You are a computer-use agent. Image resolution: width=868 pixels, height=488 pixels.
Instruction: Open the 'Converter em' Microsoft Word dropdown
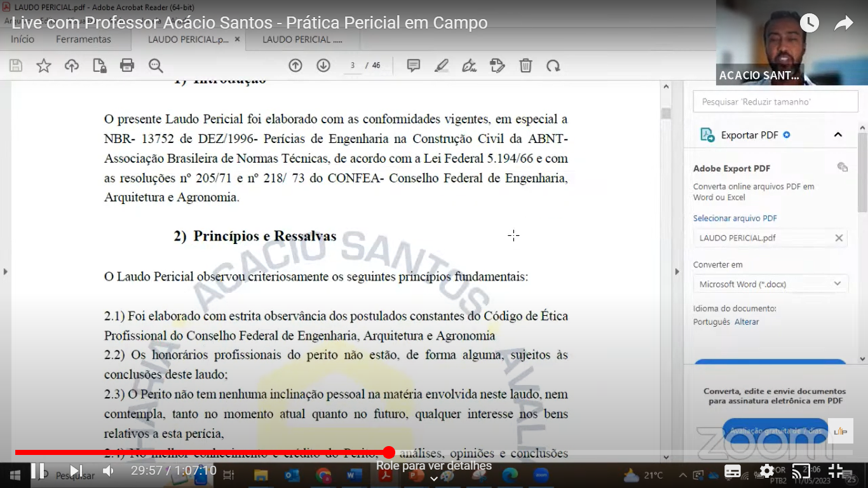point(770,284)
